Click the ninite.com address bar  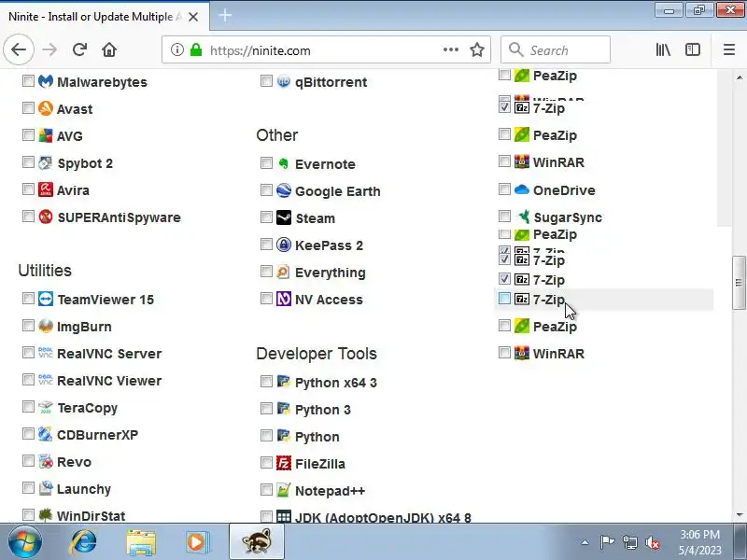point(324,50)
